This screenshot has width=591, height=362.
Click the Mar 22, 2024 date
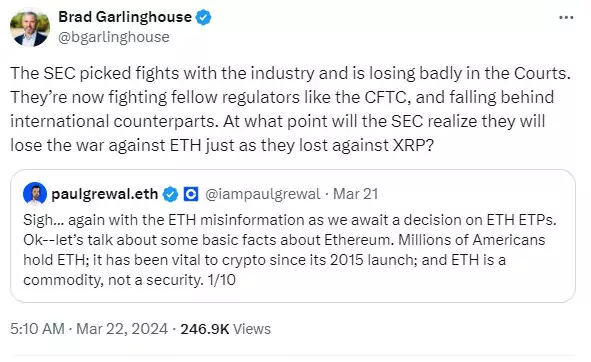coord(122,329)
